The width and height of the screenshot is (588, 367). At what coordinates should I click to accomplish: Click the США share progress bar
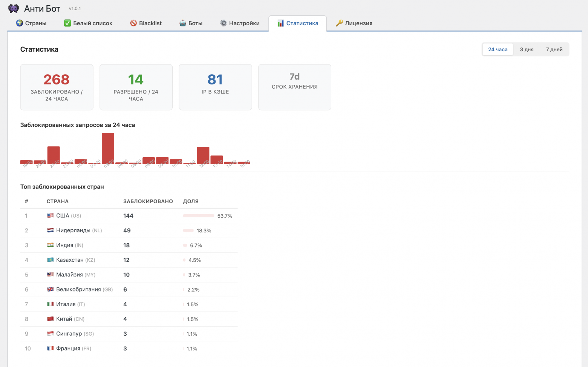pos(199,216)
